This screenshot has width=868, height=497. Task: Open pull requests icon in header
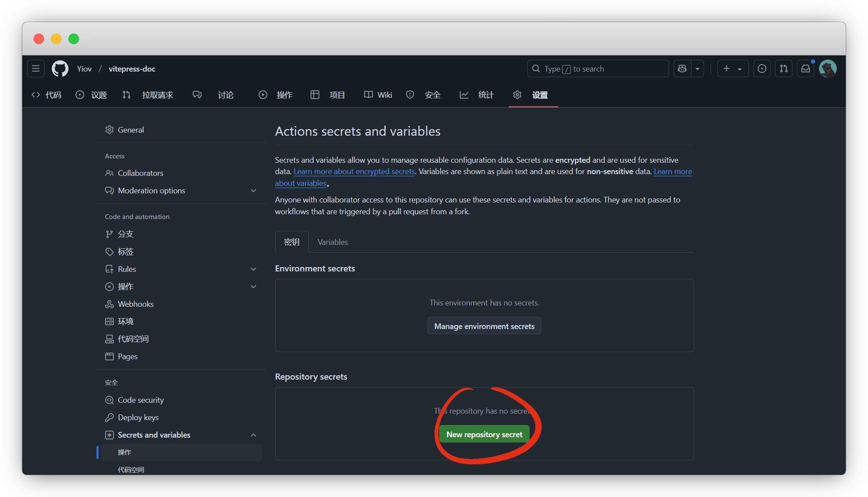point(784,69)
